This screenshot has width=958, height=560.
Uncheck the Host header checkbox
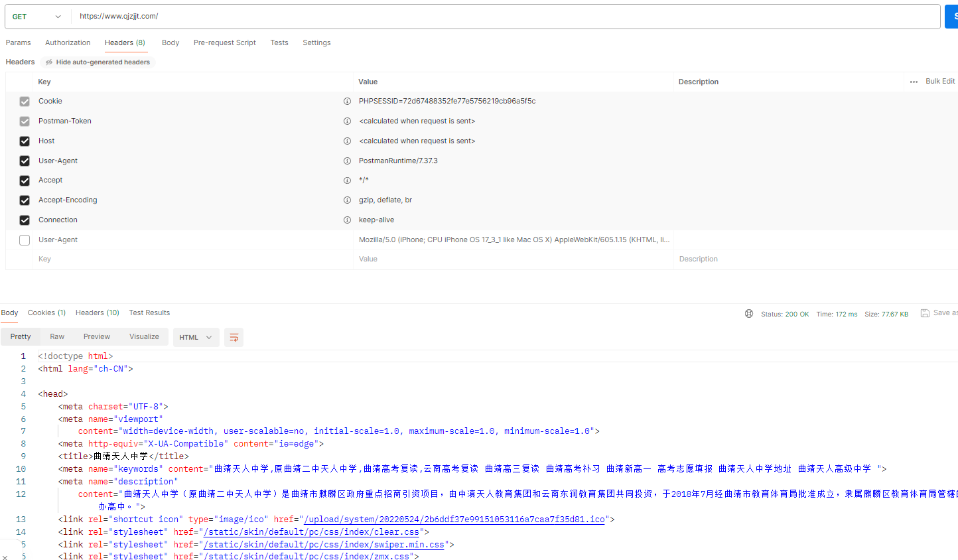click(25, 141)
